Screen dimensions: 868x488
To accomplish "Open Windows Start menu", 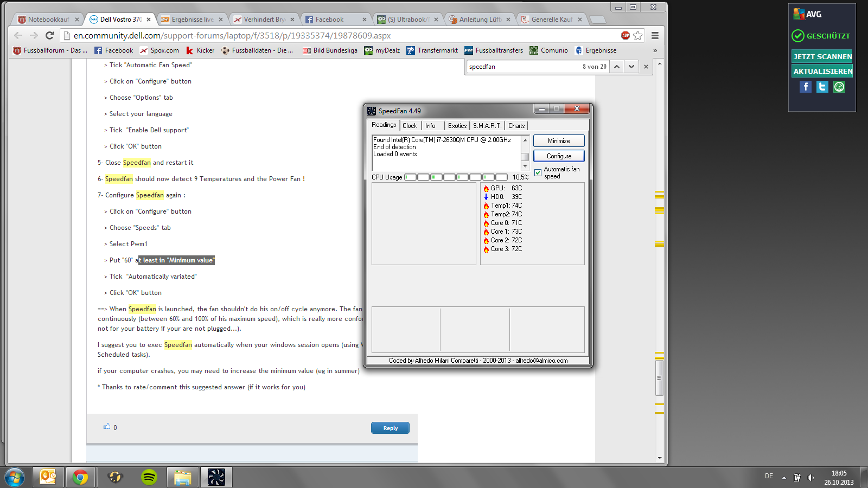I will pos(15,478).
